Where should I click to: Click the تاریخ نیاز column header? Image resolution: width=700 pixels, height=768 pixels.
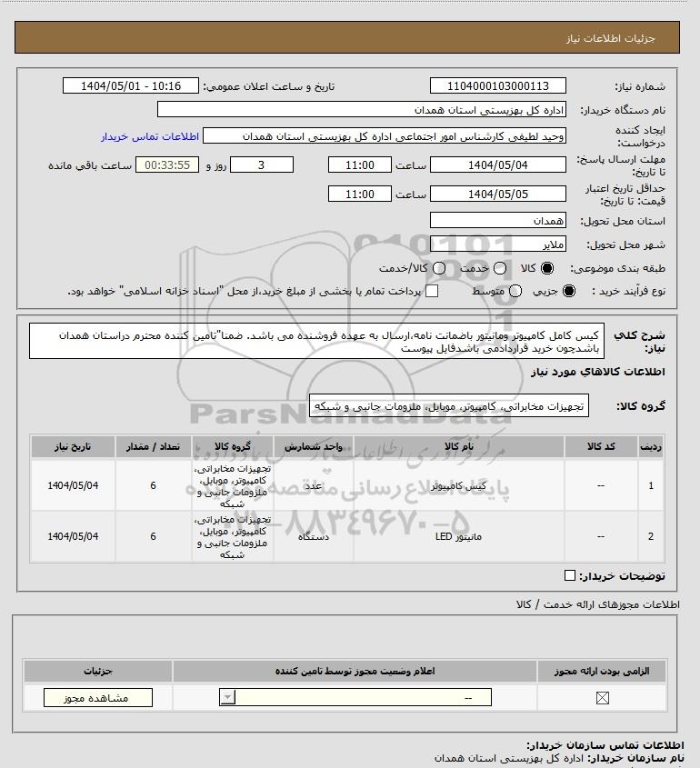[x=73, y=446]
